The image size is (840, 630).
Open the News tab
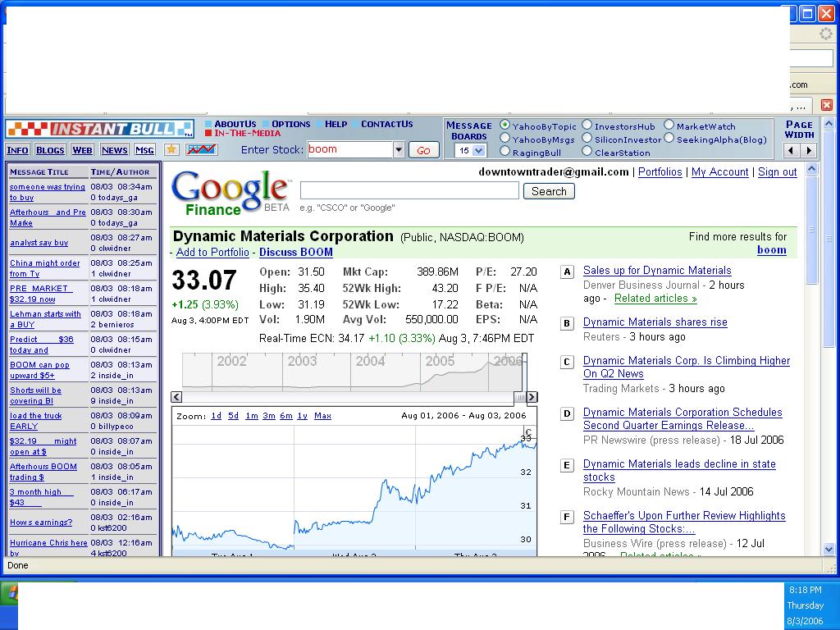pos(115,150)
